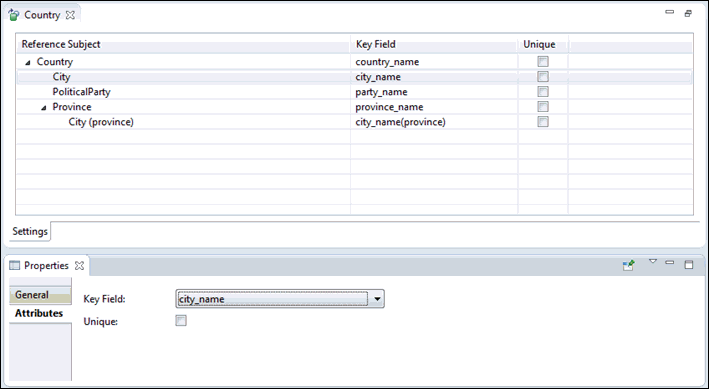Screen dimensions: 709x389
Task: Open the General properties tab
Action: [40, 295]
